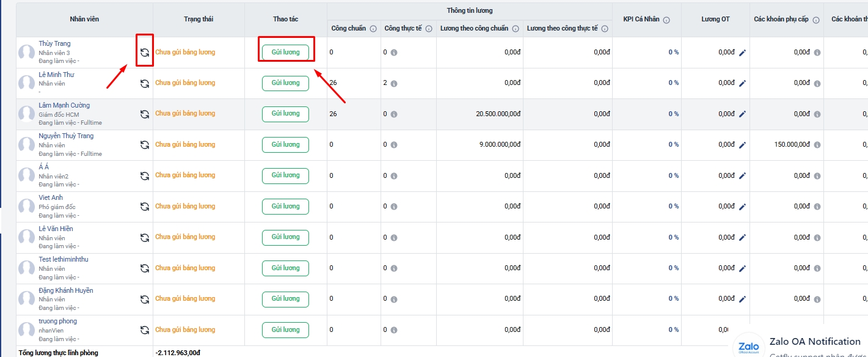This screenshot has width=868, height=357.
Task: Refresh salary data for Lâm Mạnh Cường
Action: click(x=145, y=114)
